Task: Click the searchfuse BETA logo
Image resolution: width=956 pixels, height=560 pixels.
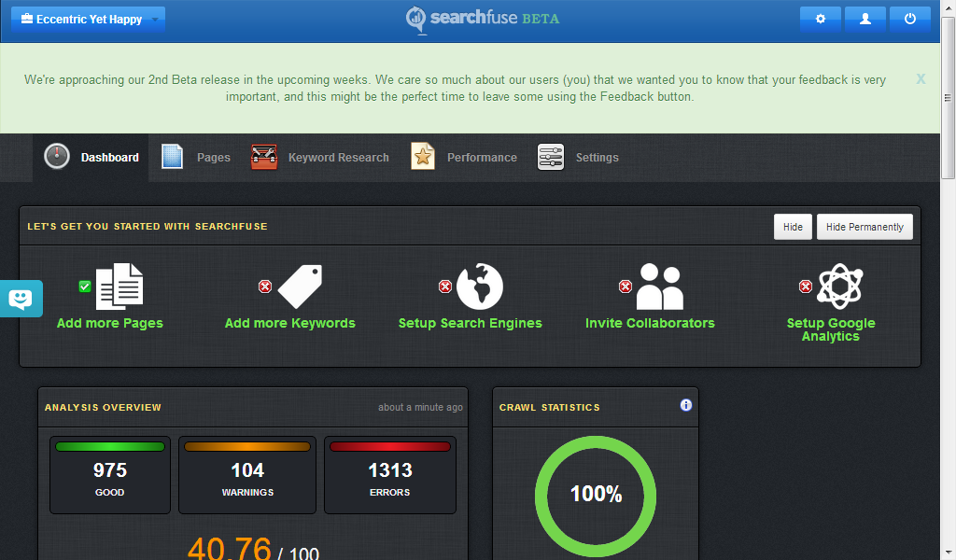Action: (483, 19)
